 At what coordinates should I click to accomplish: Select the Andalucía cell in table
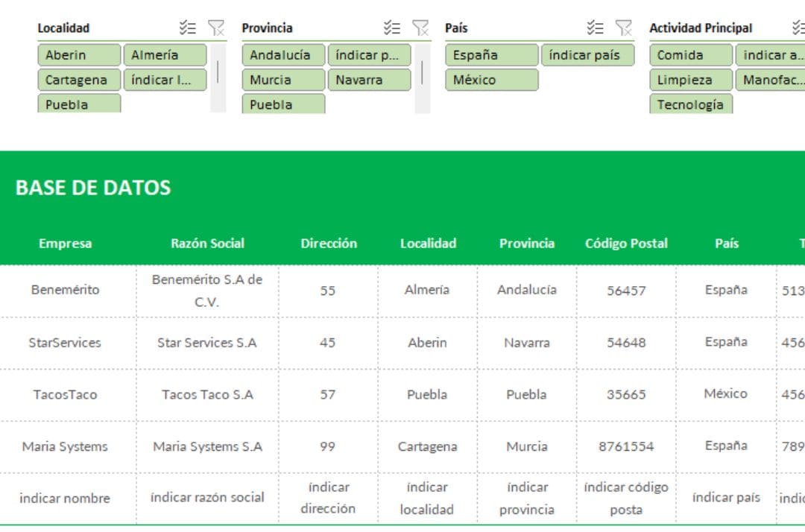pos(527,290)
